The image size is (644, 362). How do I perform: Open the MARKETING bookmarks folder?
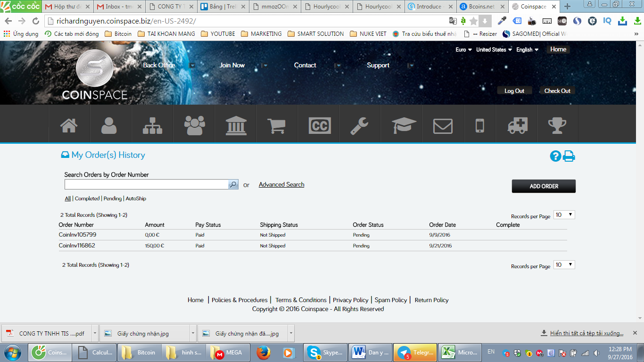(261, 34)
